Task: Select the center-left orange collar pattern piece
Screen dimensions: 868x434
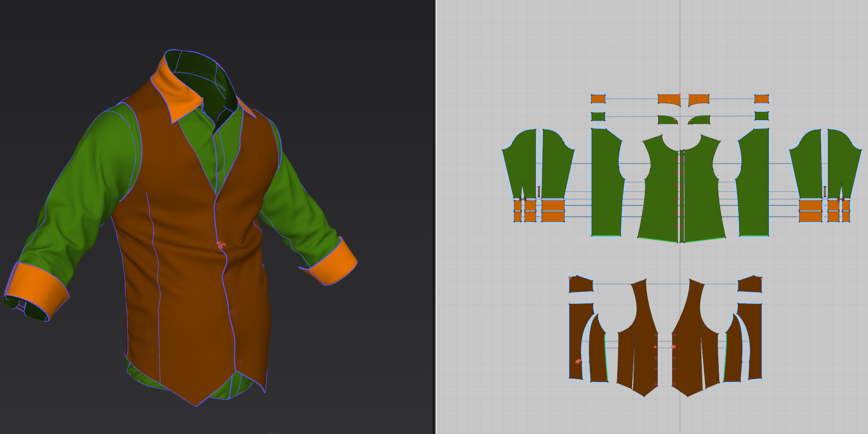Action: click(x=669, y=100)
